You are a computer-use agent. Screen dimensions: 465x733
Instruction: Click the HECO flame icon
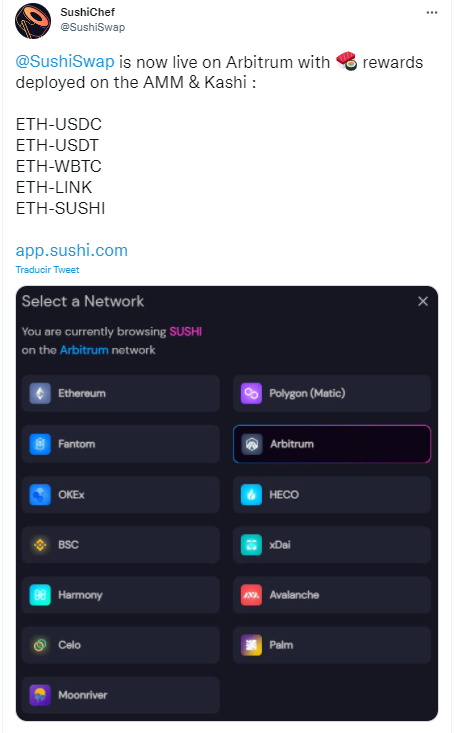(x=251, y=495)
